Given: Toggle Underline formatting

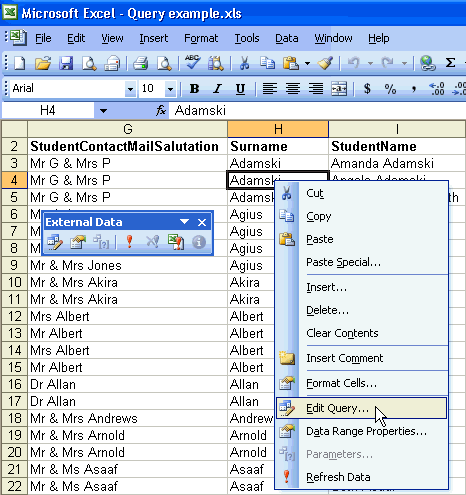Looking at the screenshot, I should 240,89.
